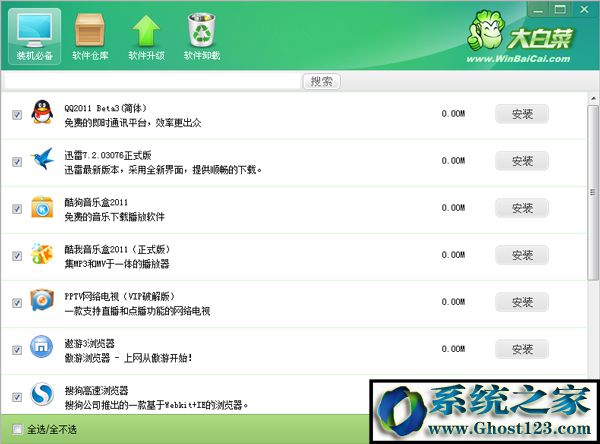Viewport: 600px width, 444px height.
Task: Open the www.WinBaiCai.com link
Action: (x=518, y=59)
